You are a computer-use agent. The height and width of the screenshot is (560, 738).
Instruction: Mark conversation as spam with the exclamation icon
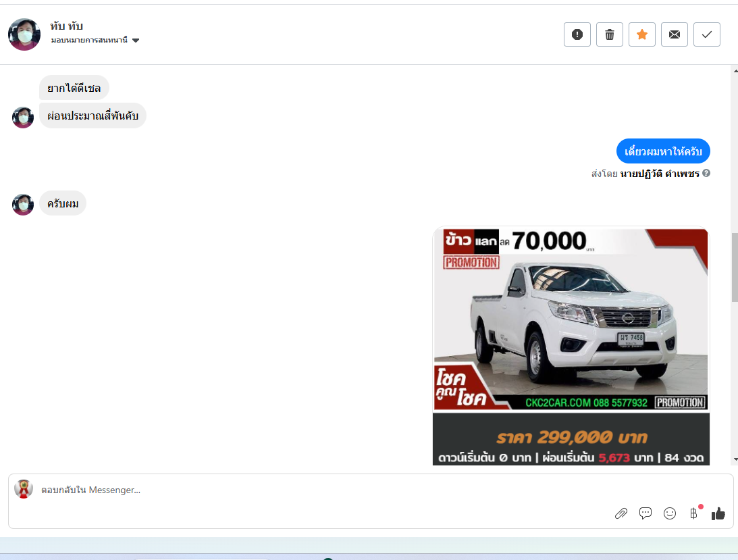click(x=577, y=34)
